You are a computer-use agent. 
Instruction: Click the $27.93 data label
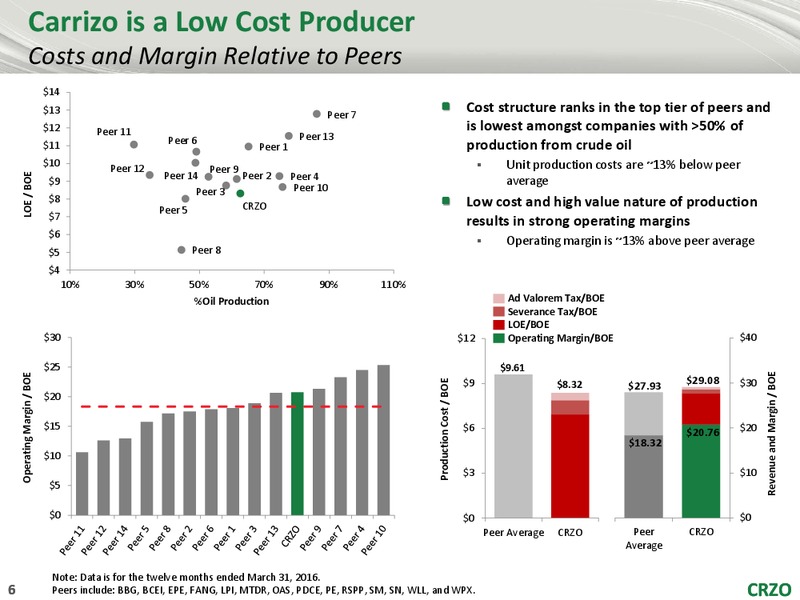pyautogui.click(x=644, y=386)
